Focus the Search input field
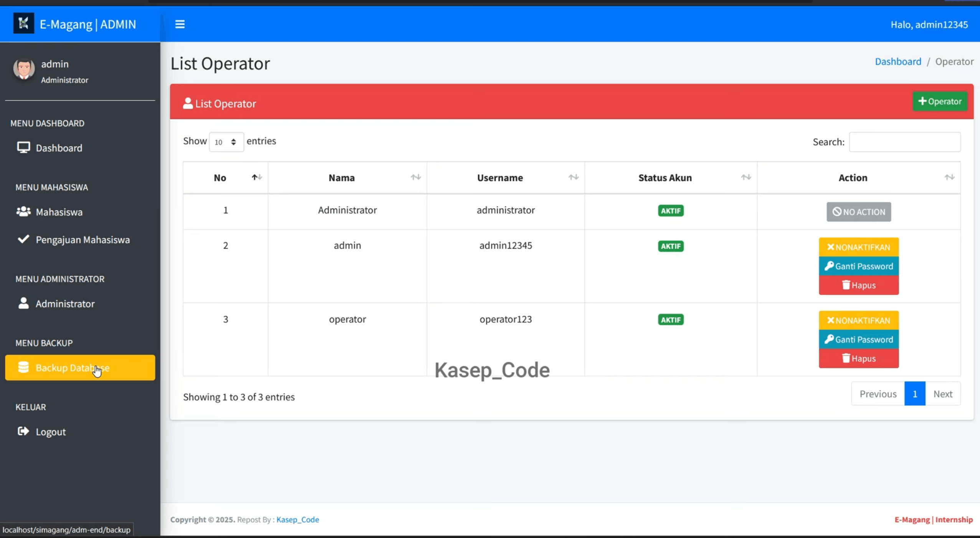The width and height of the screenshot is (980, 538). [905, 142]
